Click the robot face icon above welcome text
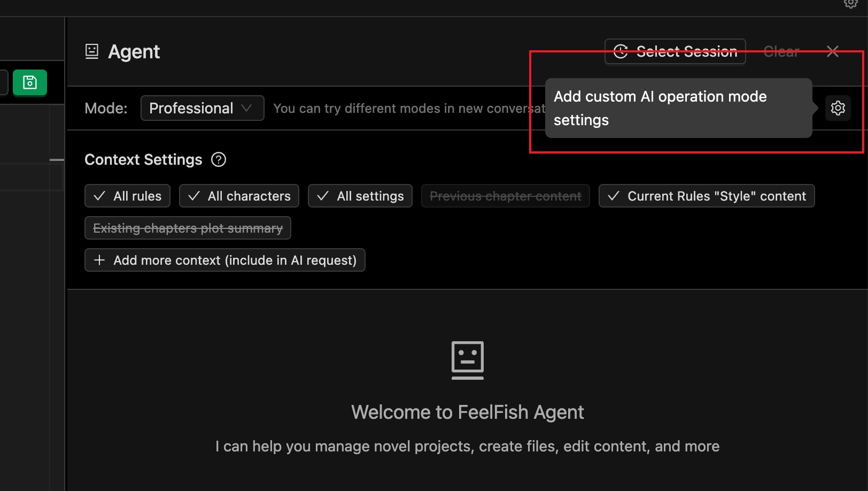 467,360
